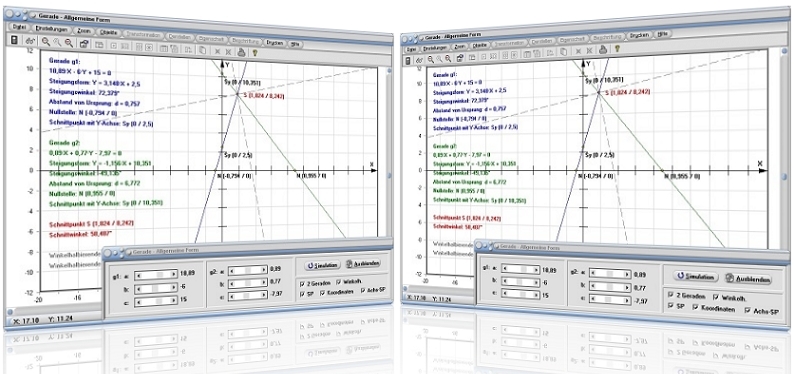Click the copy pages icon in left window toolbar
This screenshot has height=374, width=794.
click(x=202, y=50)
